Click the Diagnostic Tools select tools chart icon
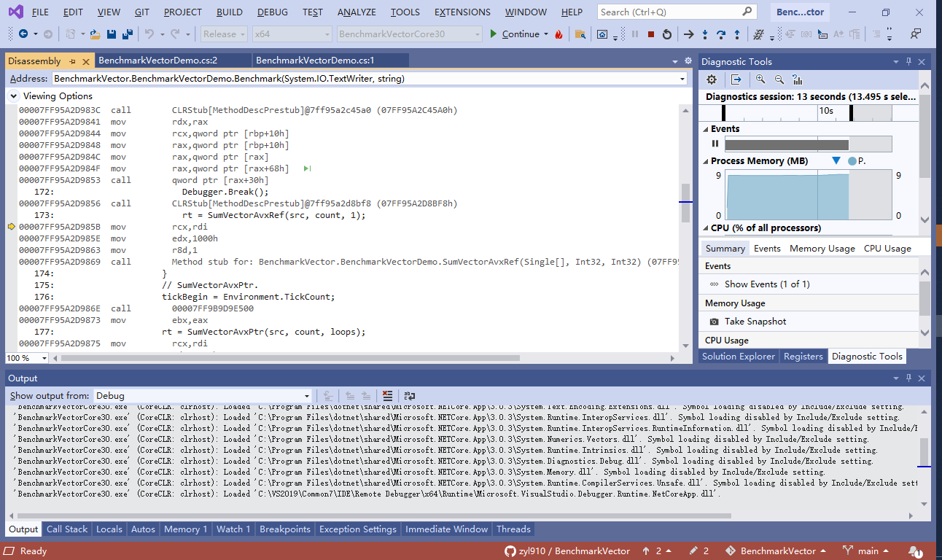The height and width of the screenshot is (560, 942). pos(797,79)
